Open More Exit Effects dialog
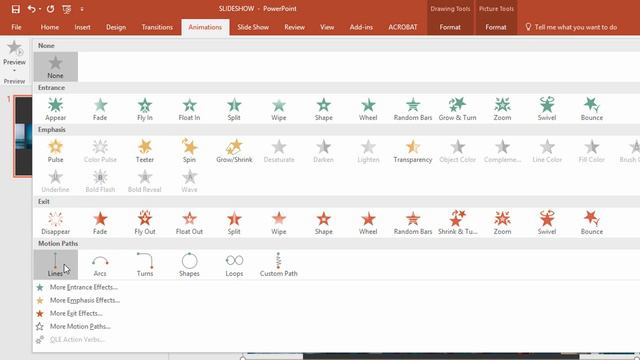Screen dimensions: 640x360 point(76,313)
